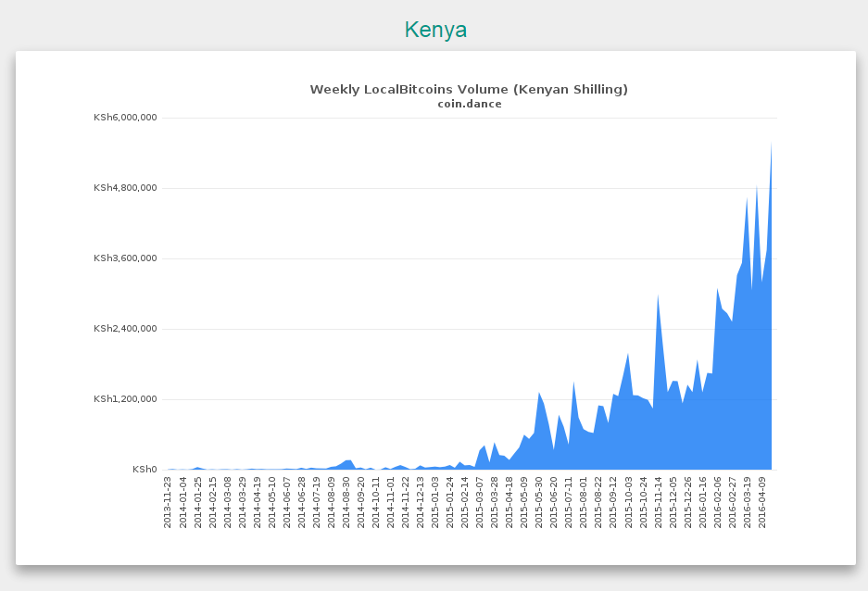Click the 2014-01-25 date label
Image resolution: width=868 pixels, height=591 pixels.
pyautogui.click(x=197, y=502)
